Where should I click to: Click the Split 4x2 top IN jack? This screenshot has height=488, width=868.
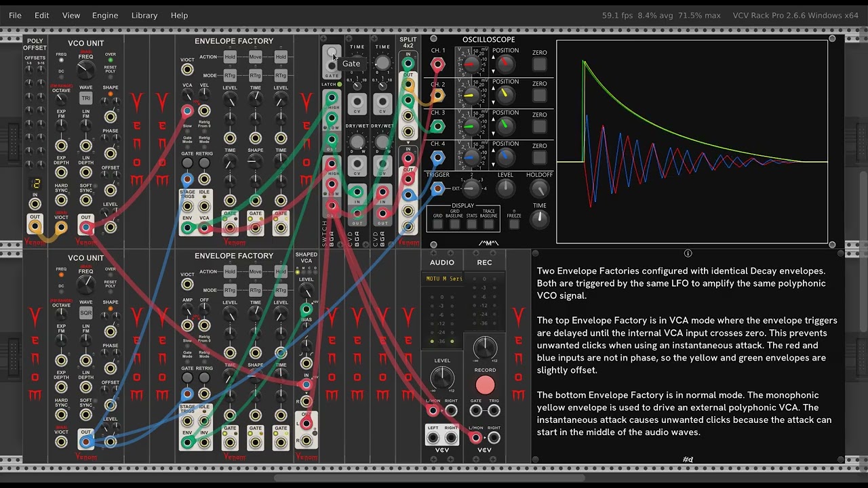coord(408,64)
